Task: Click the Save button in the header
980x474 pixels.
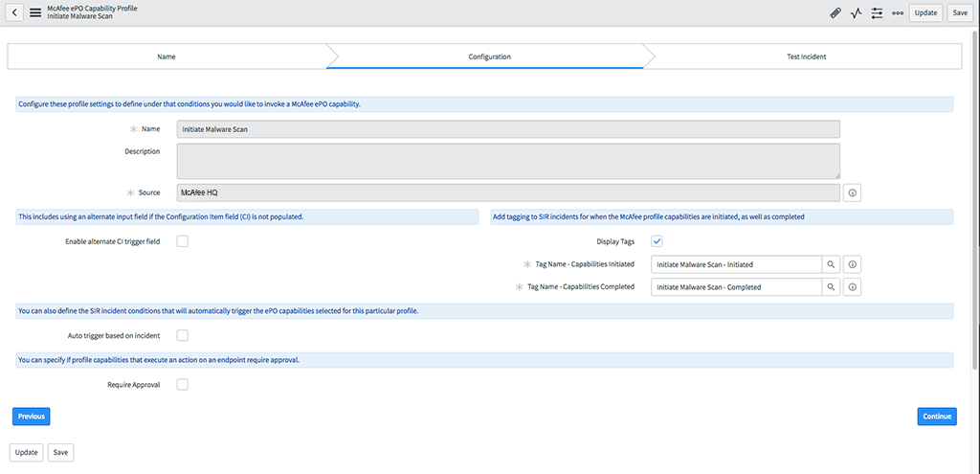Action: [960, 12]
